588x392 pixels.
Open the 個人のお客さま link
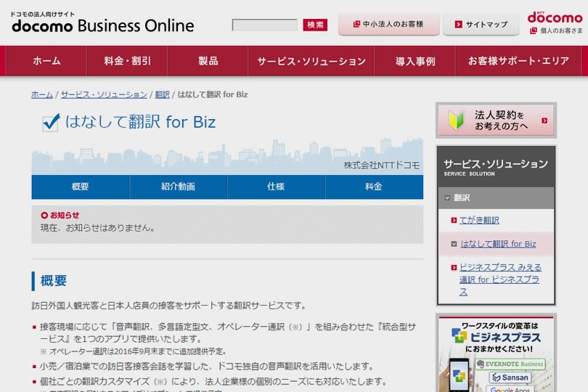click(561, 30)
